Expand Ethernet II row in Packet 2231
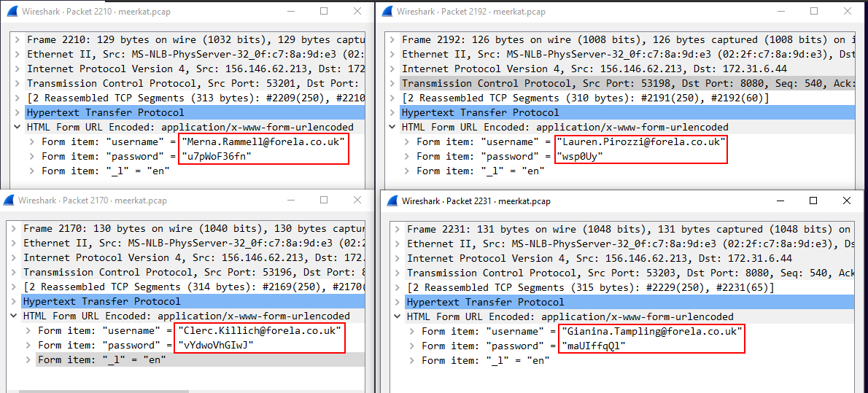 (x=398, y=244)
